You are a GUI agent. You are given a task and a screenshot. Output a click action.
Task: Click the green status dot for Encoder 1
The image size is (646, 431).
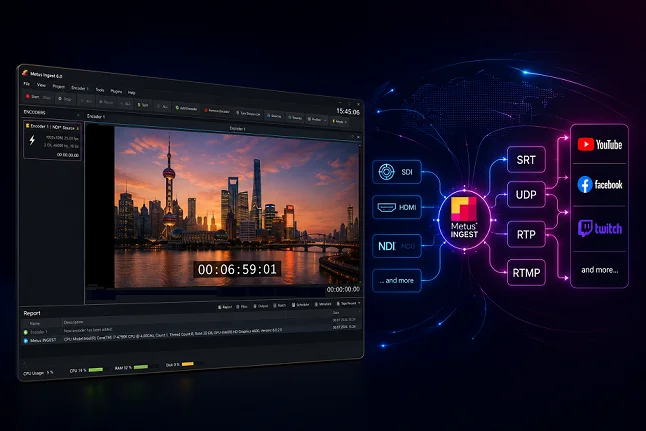pyautogui.click(x=26, y=332)
